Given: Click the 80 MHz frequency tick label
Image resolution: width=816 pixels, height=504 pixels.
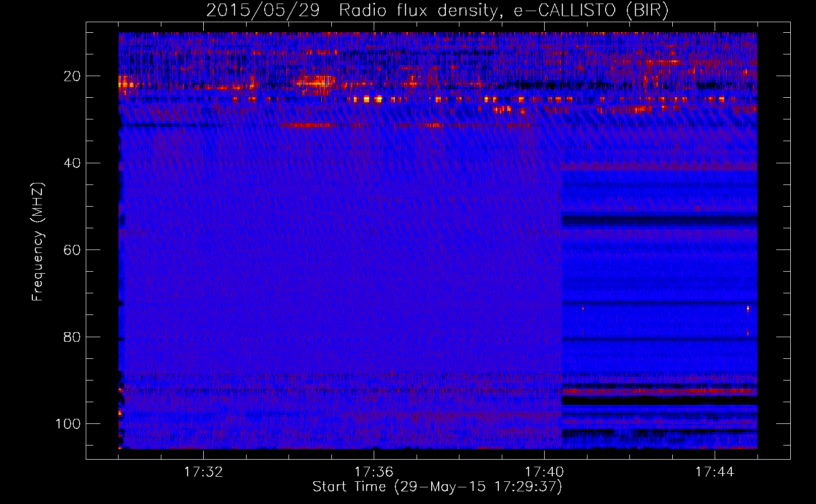Looking at the screenshot, I should coord(73,337).
